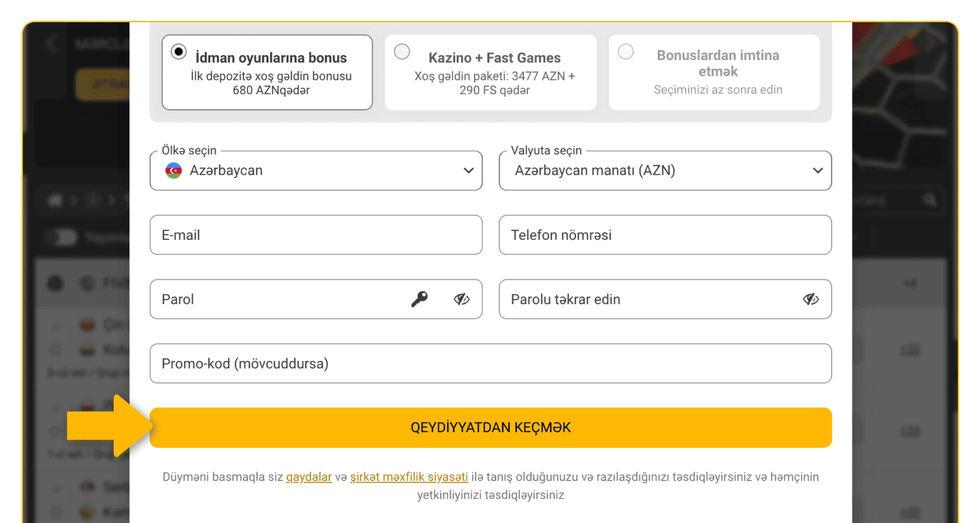Show password via eye icon in Parol field
Viewport: 980px width, 523px height.
point(462,299)
